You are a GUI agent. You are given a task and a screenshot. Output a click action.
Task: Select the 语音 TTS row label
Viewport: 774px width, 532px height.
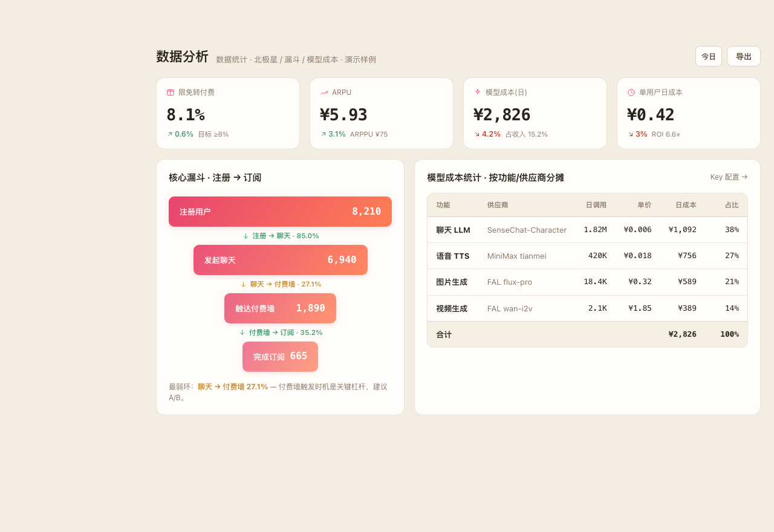tap(452, 256)
